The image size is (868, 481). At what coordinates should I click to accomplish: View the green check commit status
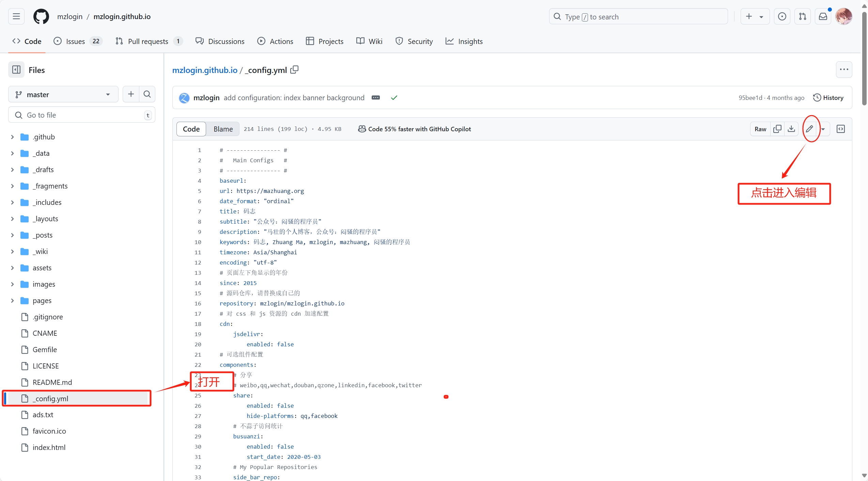pyautogui.click(x=394, y=98)
